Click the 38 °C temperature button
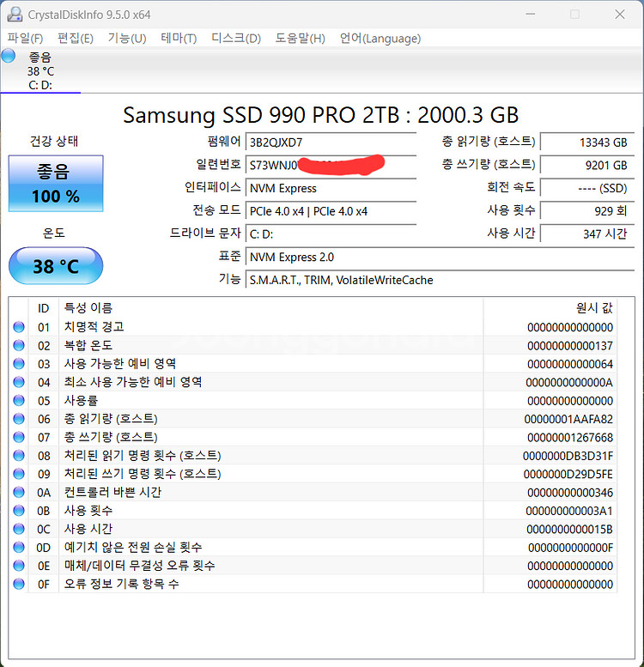644x667 pixels. click(x=56, y=266)
